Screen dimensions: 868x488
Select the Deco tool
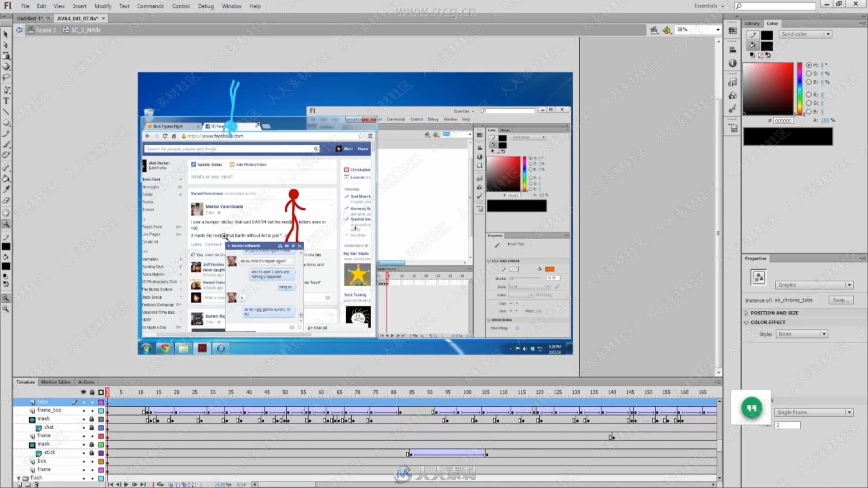6,155
